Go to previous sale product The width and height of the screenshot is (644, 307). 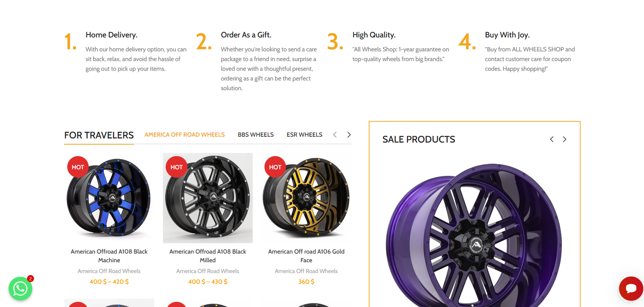(552, 139)
